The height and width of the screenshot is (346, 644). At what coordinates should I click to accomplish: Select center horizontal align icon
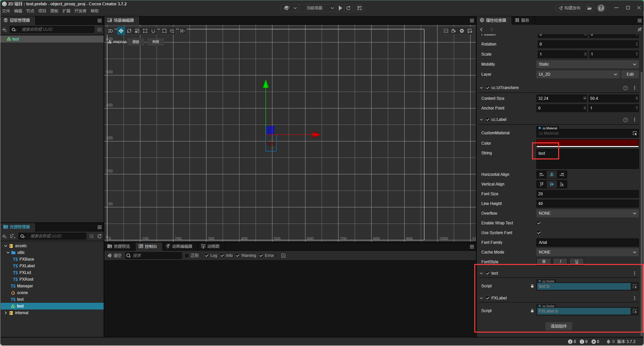[552, 175]
